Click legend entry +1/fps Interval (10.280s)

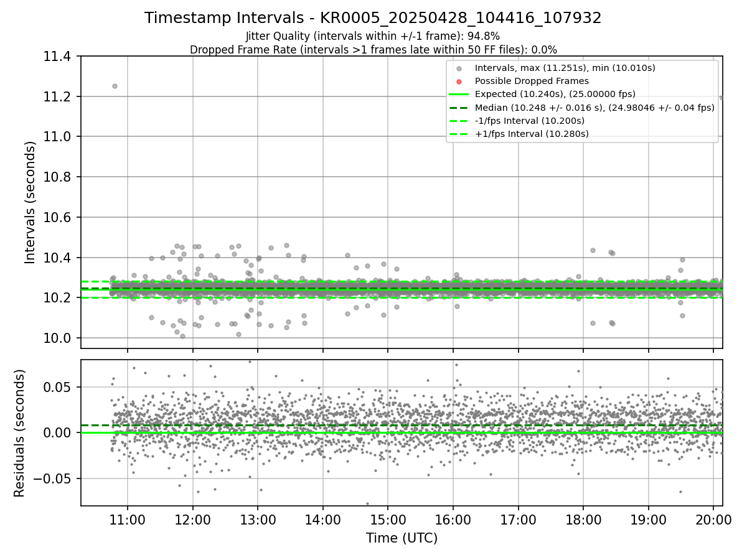point(532,134)
